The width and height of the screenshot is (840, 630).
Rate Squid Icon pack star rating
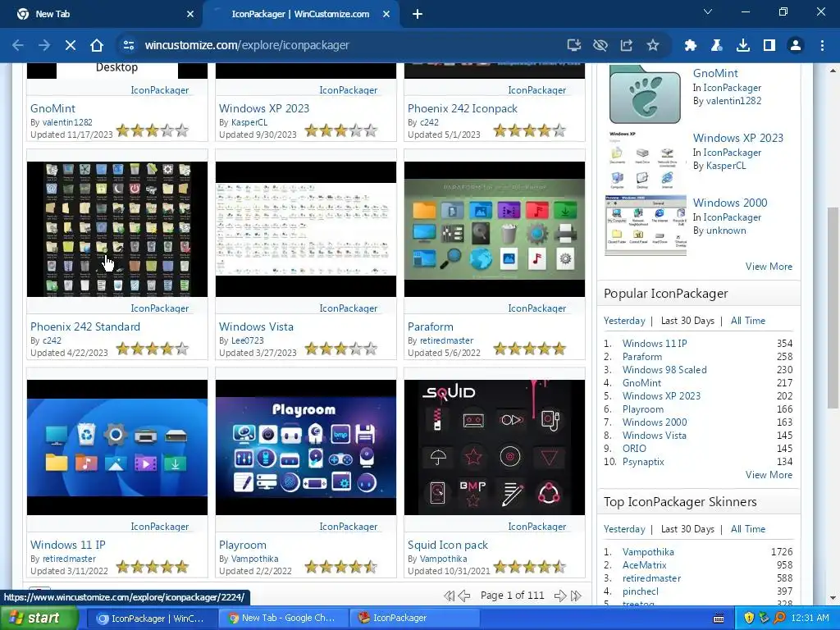click(530, 567)
